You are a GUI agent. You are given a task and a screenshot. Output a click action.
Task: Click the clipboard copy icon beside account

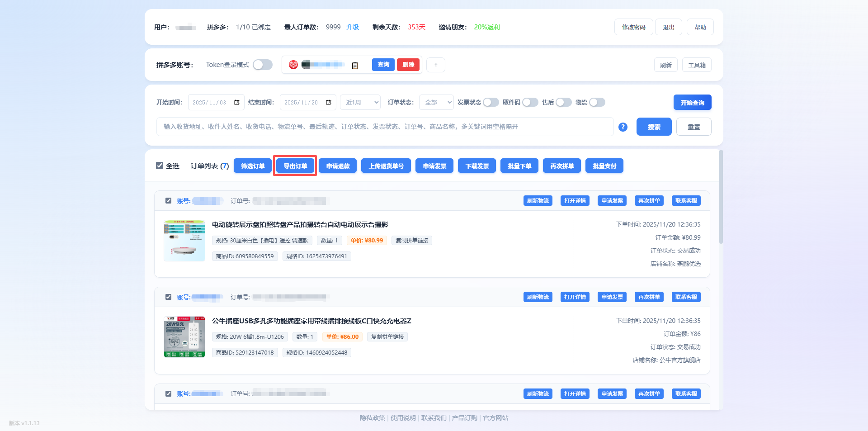(x=355, y=66)
